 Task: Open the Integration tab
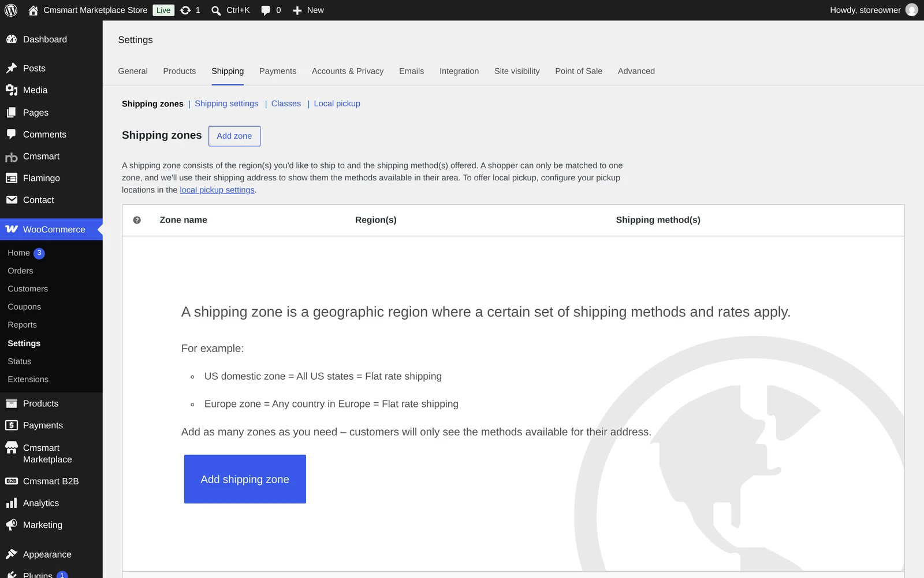tap(459, 71)
